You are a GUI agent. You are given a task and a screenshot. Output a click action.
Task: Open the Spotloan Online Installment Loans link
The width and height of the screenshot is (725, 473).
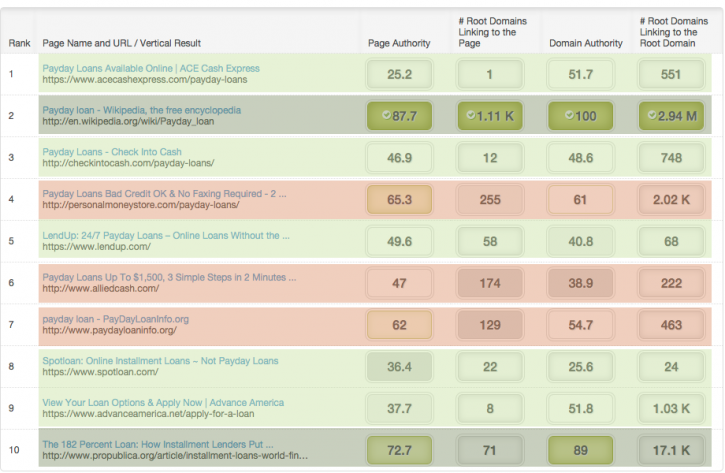pyautogui.click(x=160, y=361)
